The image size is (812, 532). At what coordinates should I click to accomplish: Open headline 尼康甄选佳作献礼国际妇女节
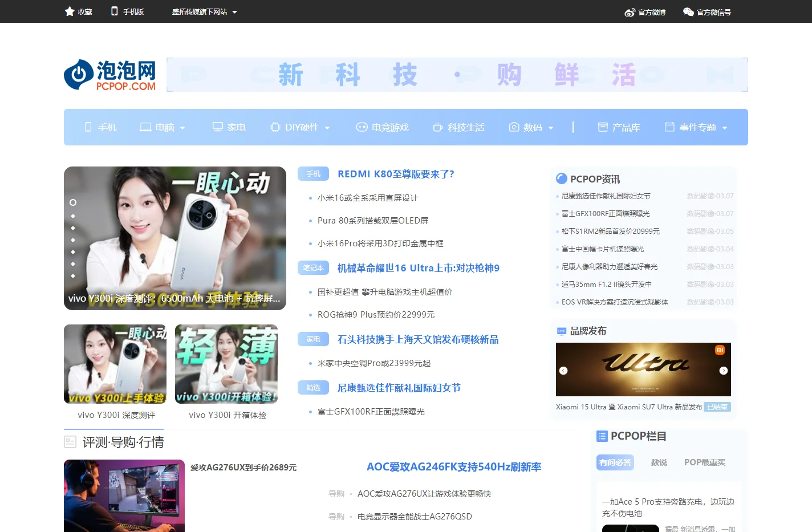click(399, 388)
